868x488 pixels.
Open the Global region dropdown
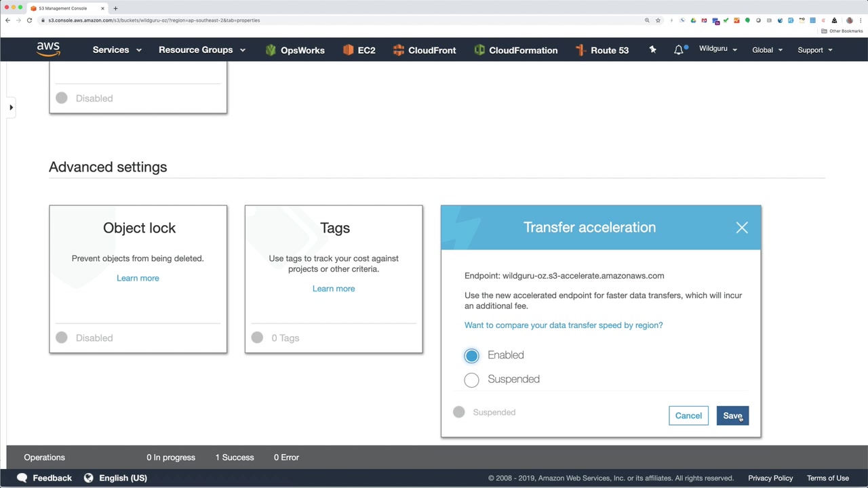[768, 49]
